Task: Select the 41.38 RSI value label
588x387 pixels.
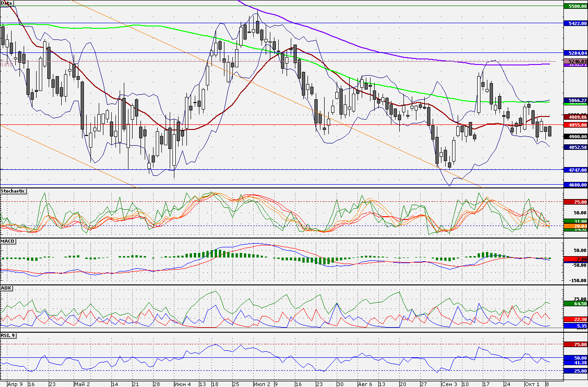Action: coord(575,362)
